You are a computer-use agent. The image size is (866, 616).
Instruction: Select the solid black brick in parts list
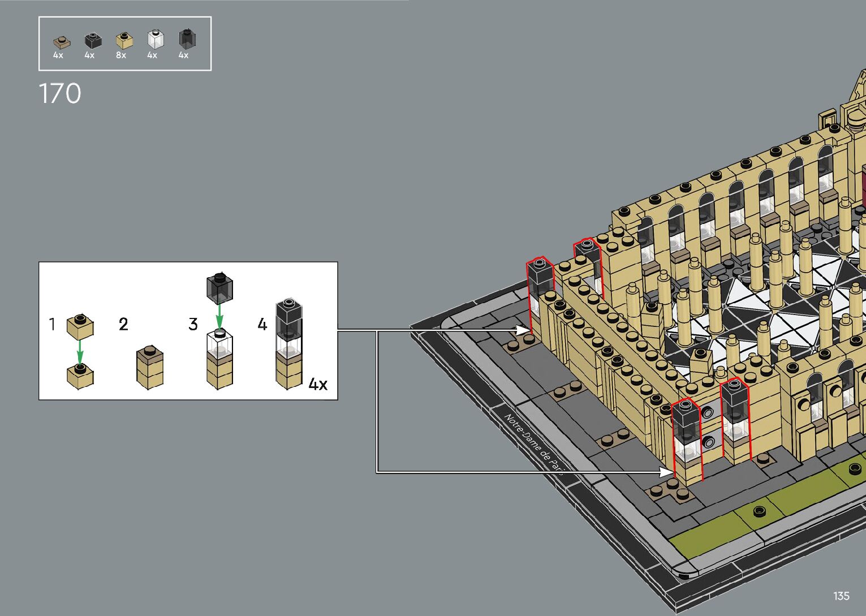[92, 40]
